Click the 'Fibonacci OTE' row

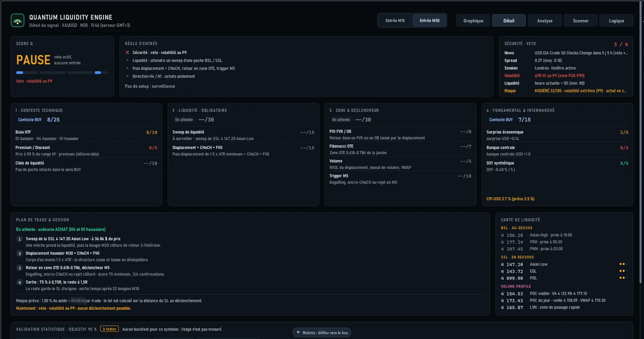[x=400, y=149]
